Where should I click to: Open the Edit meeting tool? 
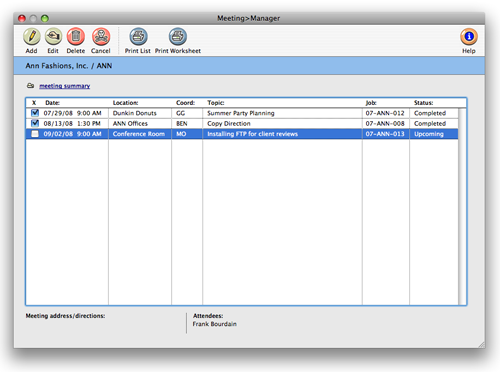(x=53, y=37)
